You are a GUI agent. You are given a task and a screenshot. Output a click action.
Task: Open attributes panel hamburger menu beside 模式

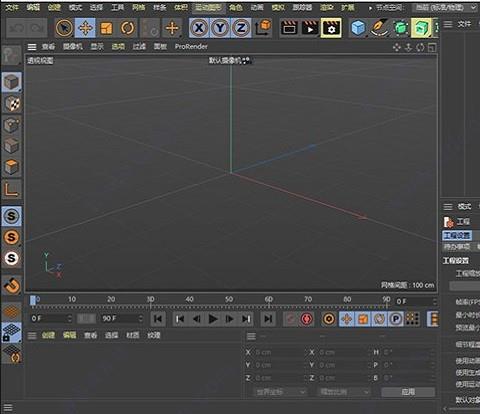(448, 207)
